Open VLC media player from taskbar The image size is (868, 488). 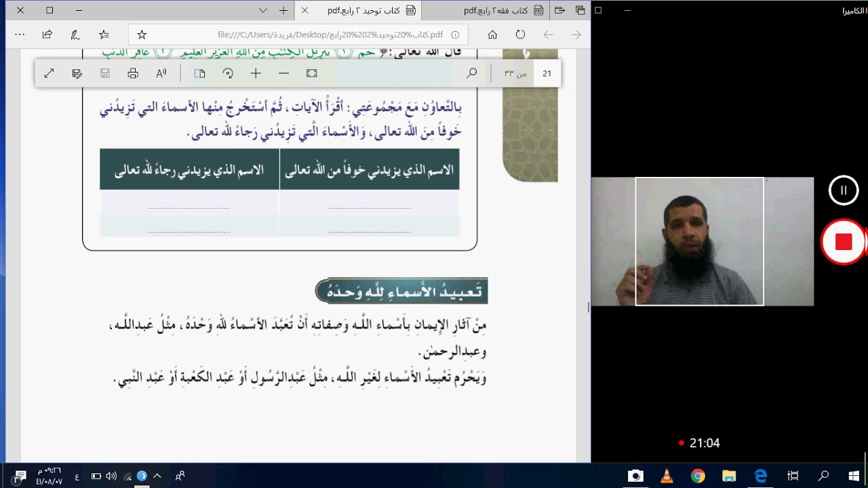pos(667,476)
